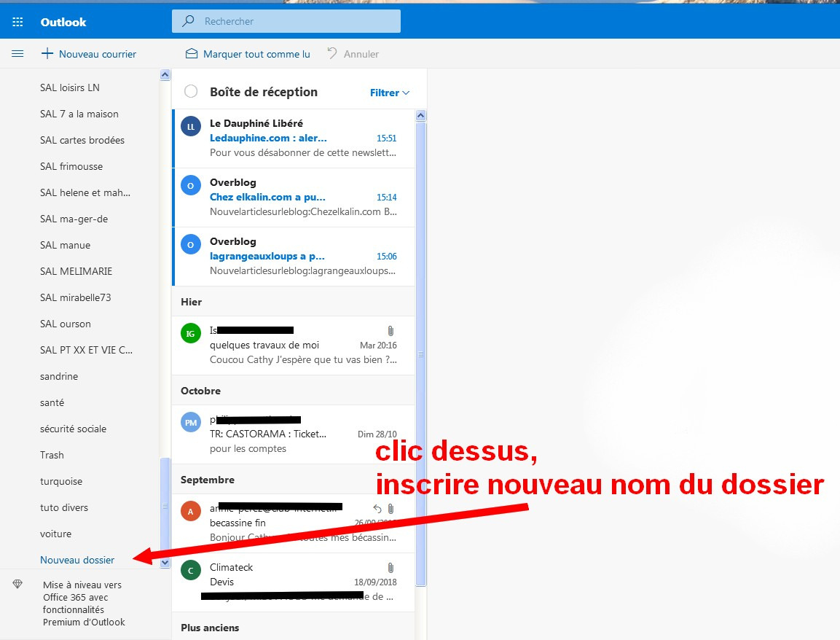Click the Le Dauphiné Libéré LL avatar
The image size is (840, 640).
(191, 127)
